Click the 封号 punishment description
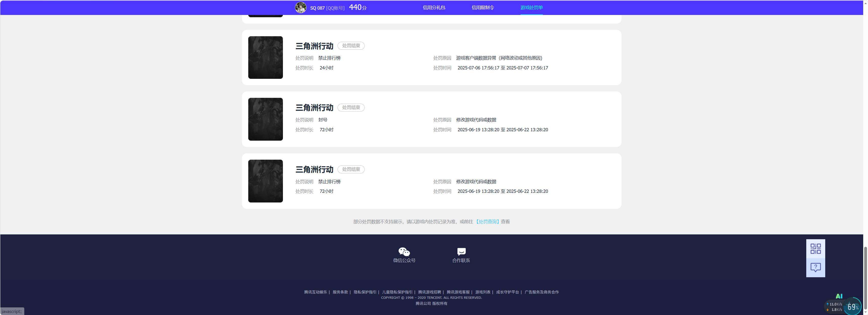 pos(322,120)
